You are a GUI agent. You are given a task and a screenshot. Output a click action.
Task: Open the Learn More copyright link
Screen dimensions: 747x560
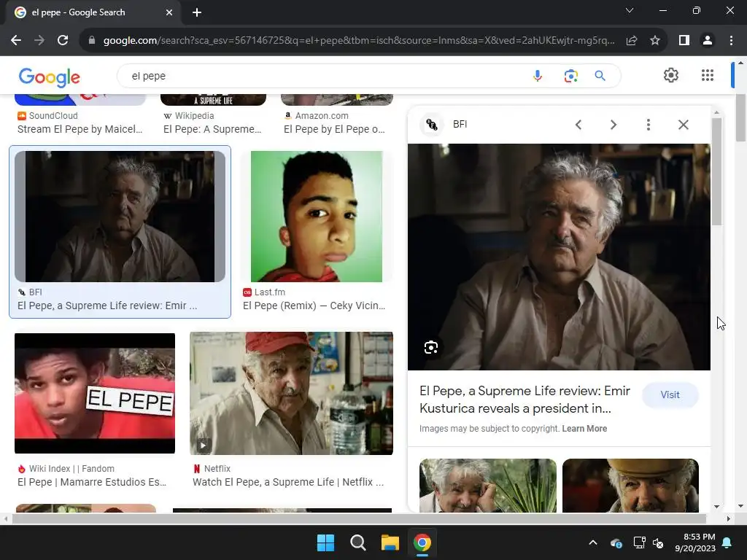pos(584,429)
